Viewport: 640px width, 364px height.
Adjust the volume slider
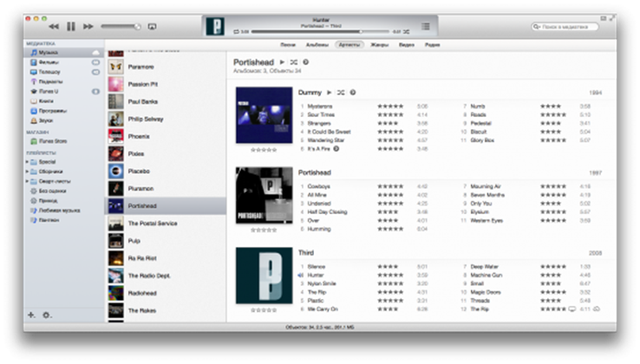pyautogui.click(x=121, y=27)
